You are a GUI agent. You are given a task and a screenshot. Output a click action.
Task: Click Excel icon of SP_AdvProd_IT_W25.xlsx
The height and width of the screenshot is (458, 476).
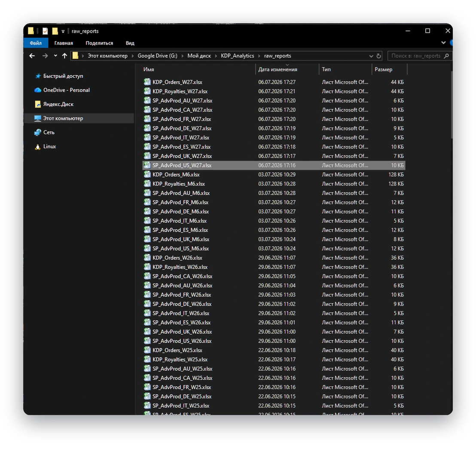pyautogui.click(x=147, y=406)
